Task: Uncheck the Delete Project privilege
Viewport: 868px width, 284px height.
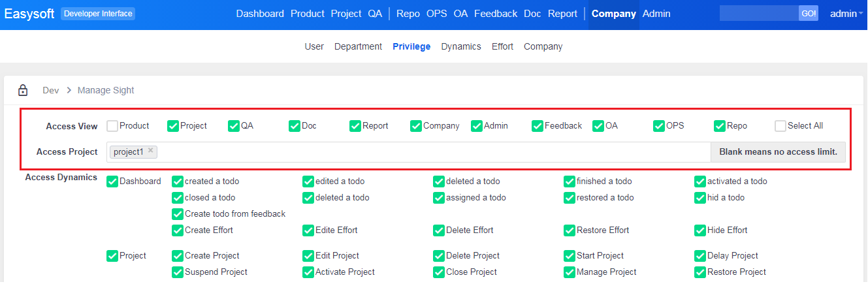Action: (x=439, y=256)
